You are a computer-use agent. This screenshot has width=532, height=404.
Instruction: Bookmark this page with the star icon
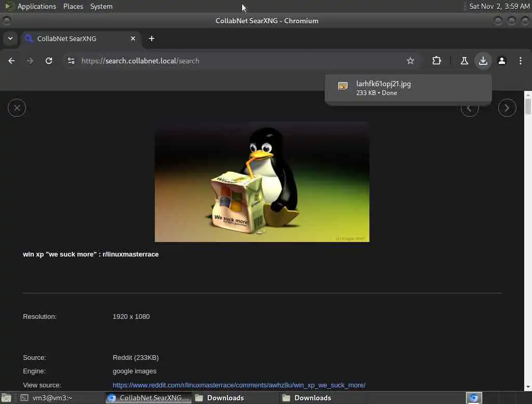[410, 61]
